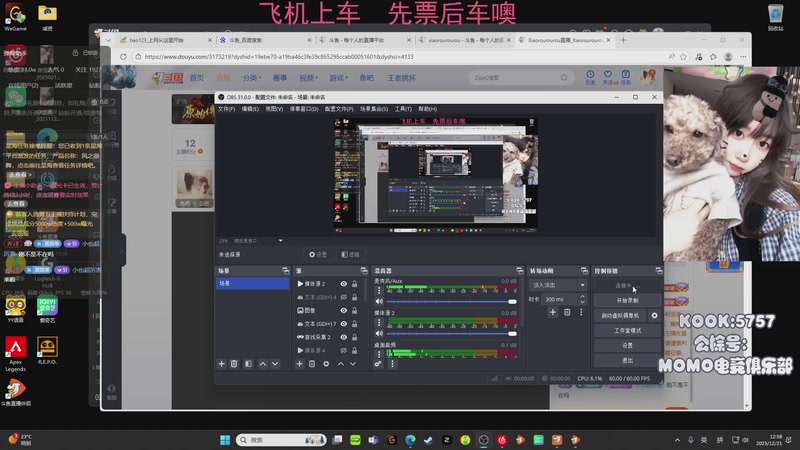This screenshot has width=800, height=450.
Task: Open the Douyu follow heart icon
Action: [608, 77]
